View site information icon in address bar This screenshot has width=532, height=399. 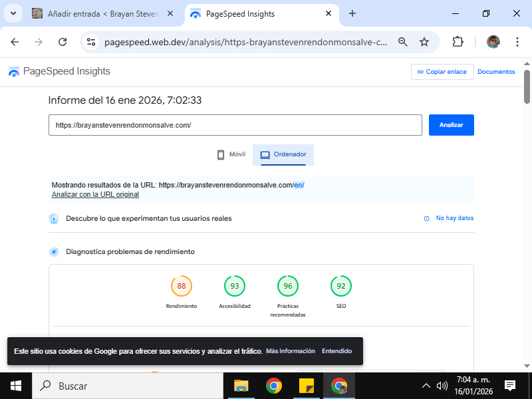pyautogui.click(x=92, y=42)
